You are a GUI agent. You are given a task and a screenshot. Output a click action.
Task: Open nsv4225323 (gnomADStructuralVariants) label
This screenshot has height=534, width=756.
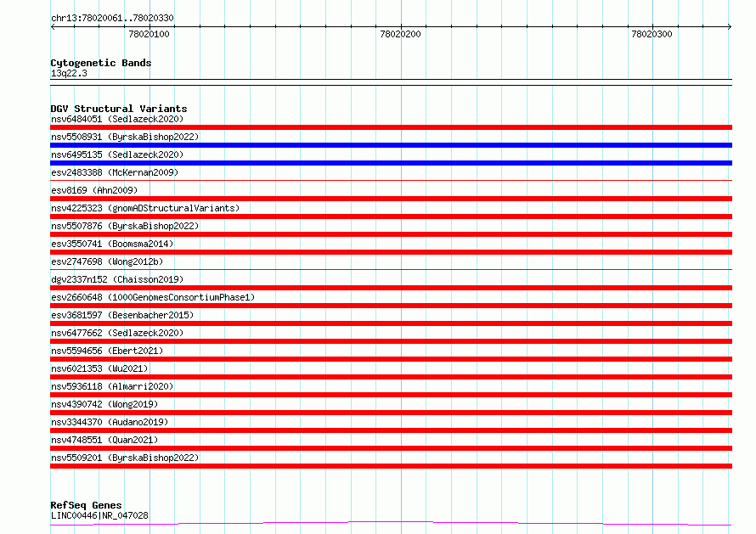click(145, 208)
